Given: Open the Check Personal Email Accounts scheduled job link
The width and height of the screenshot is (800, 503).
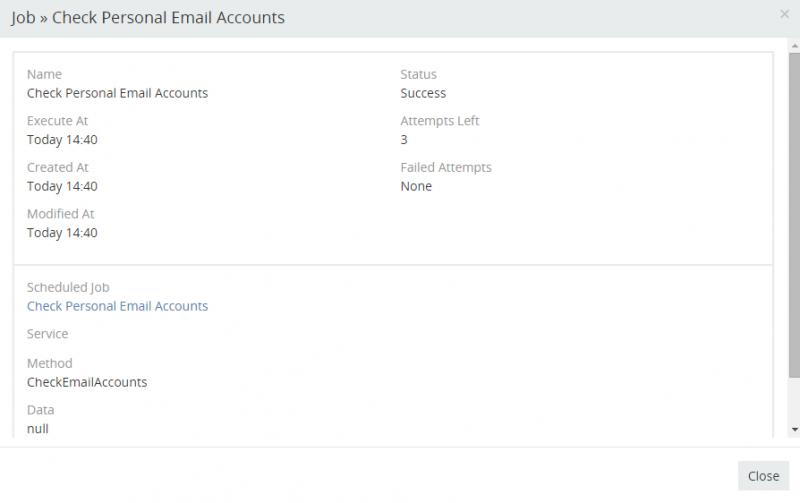Looking at the screenshot, I should click(117, 306).
